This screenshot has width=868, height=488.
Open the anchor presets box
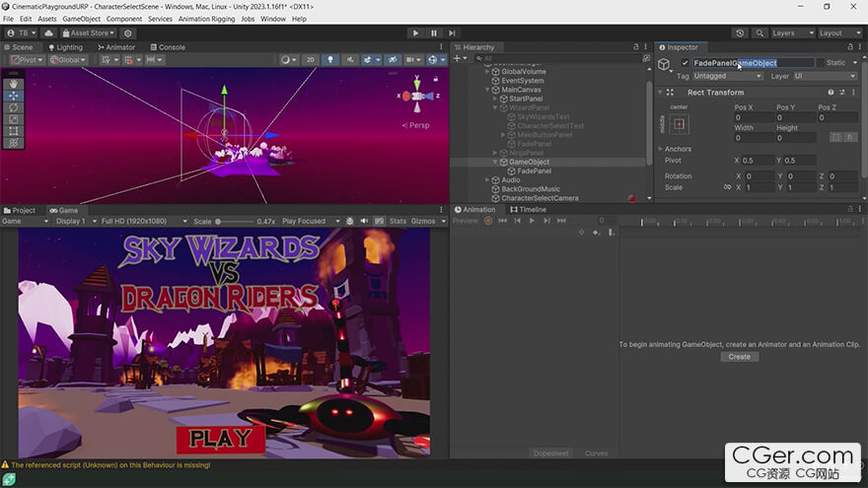tap(680, 124)
